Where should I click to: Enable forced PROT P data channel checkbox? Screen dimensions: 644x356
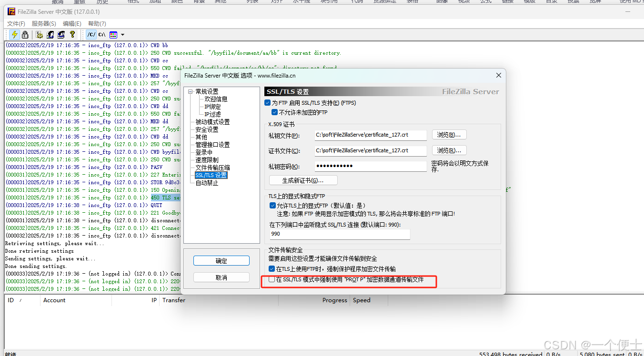point(272,280)
